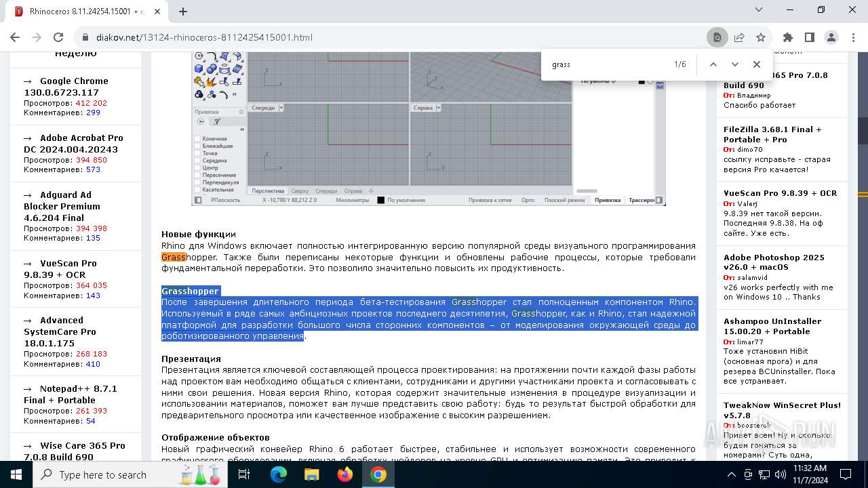The image size is (868, 488).
Task: Open 'Справа' viewport dropdown arrow
Action: coord(438,108)
